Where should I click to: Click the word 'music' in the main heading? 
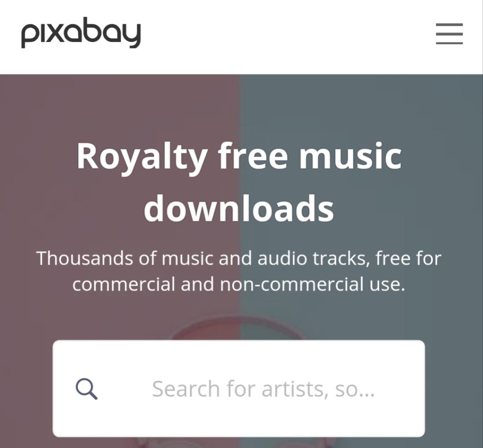click(x=350, y=156)
